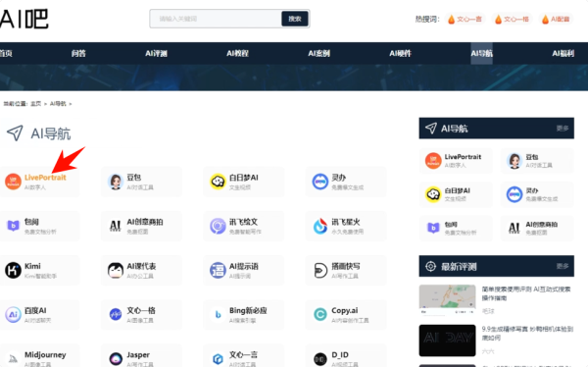Click the author name 六六
Screen dimensions: 588x367
(488, 351)
